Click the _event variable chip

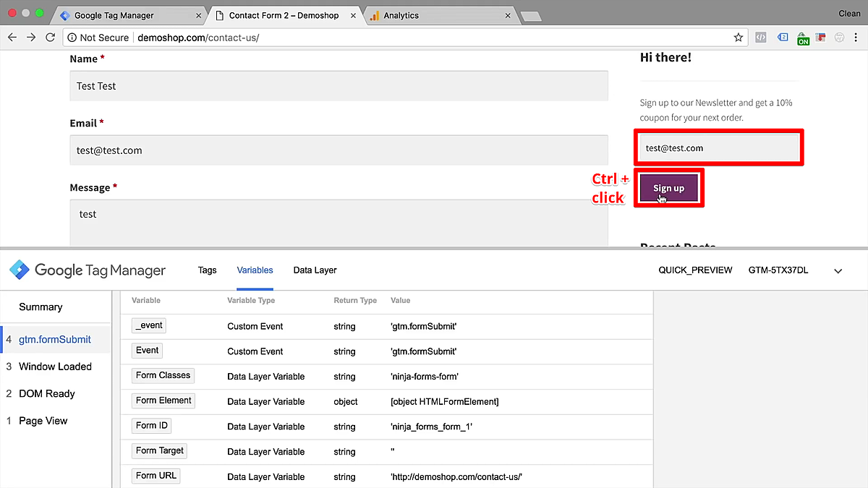(149, 325)
